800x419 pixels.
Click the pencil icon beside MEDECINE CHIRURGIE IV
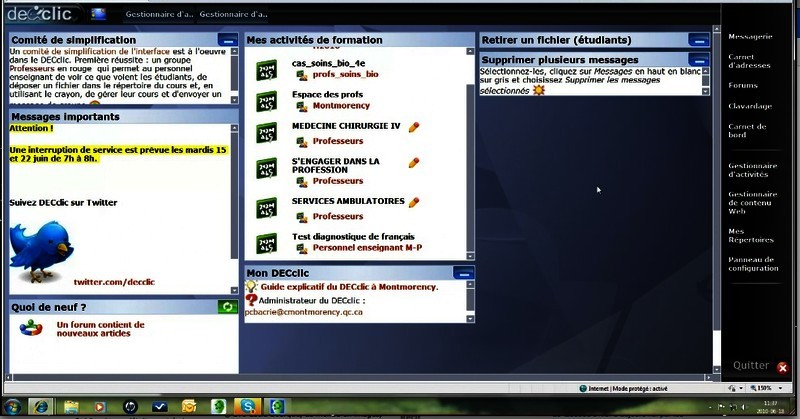(414, 127)
